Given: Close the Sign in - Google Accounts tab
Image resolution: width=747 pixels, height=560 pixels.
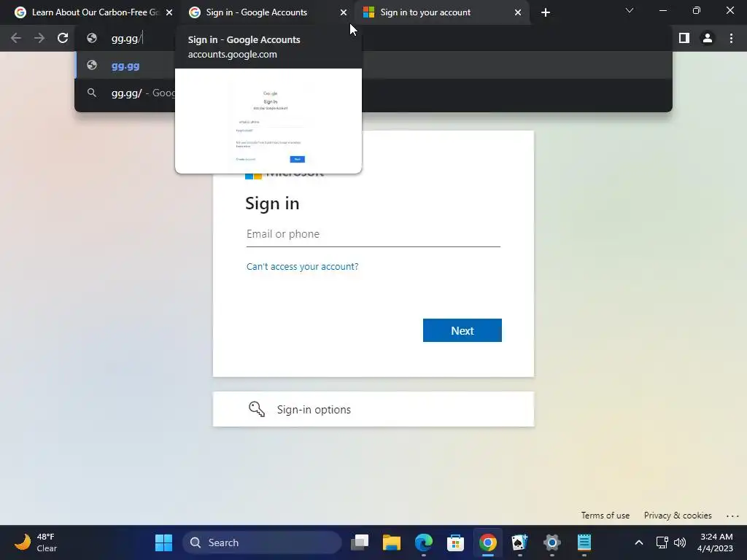Looking at the screenshot, I should [x=344, y=12].
